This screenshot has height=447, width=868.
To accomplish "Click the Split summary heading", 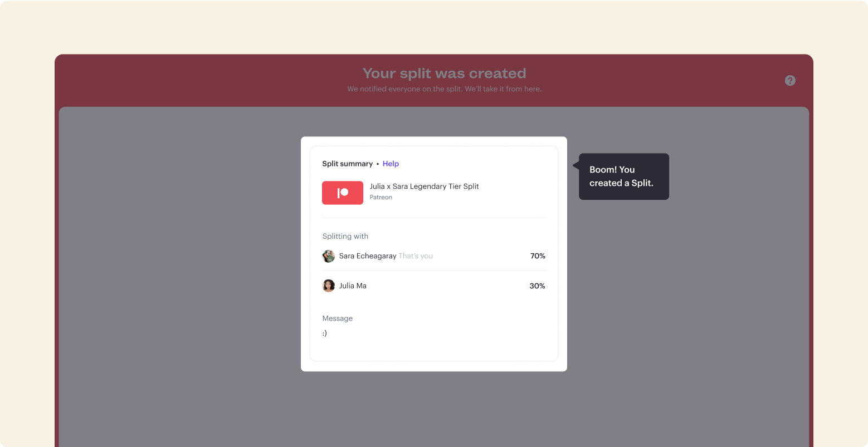I will [x=347, y=164].
